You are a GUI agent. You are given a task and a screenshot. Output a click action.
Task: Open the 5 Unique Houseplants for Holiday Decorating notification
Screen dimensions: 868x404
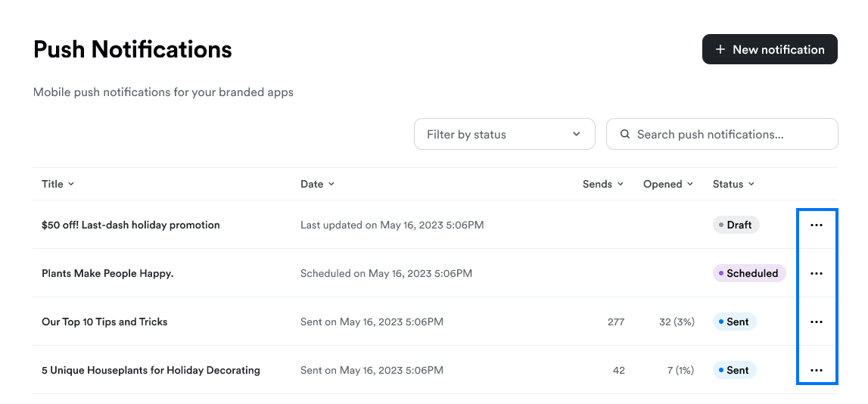click(151, 370)
